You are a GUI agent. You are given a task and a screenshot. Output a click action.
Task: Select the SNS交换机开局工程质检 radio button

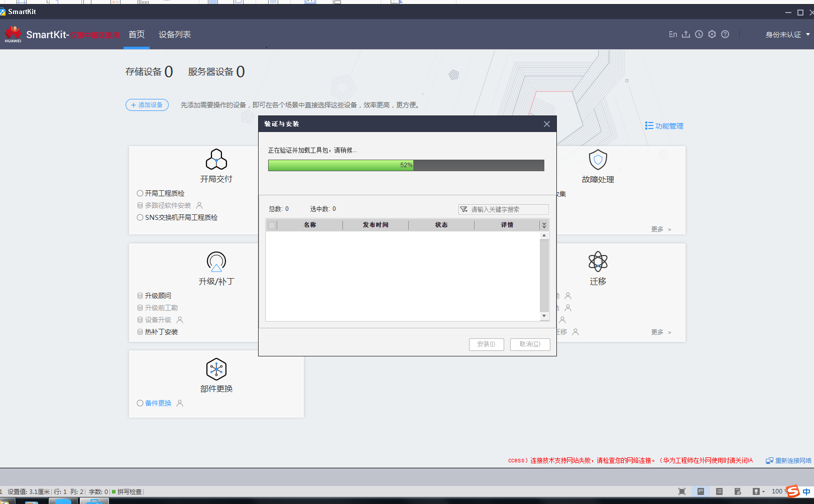click(140, 217)
